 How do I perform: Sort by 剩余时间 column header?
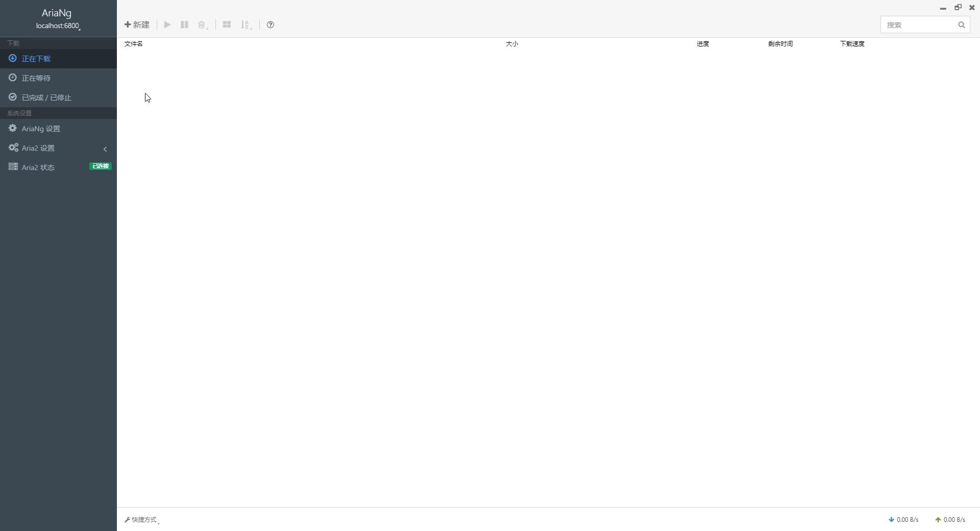780,44
